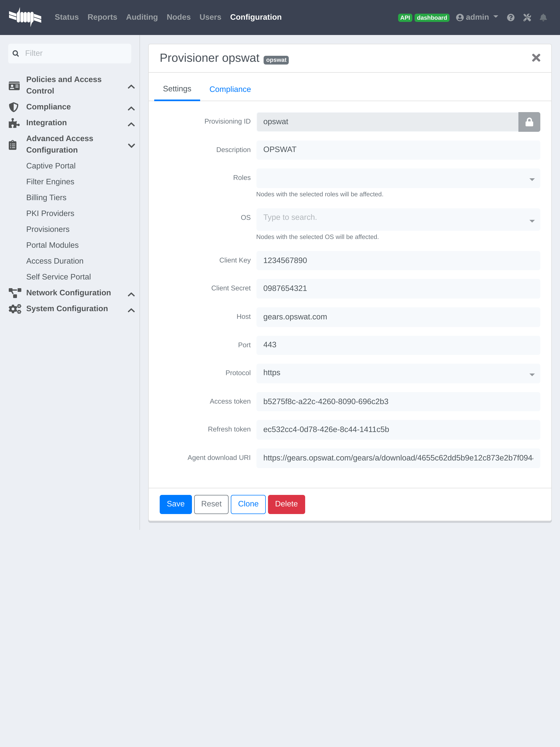Click the Client Key input field
Screen dimensions: 560x747
click(398, 261)
